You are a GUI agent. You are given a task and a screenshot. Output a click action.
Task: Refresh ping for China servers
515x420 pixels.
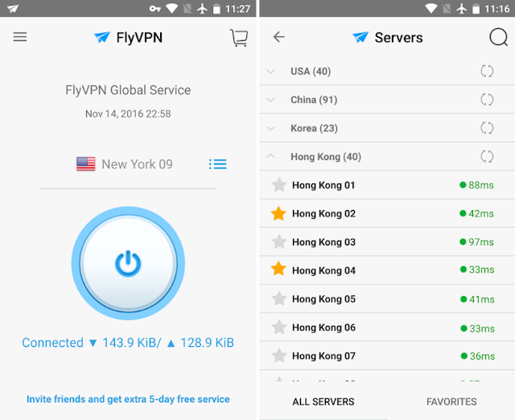487,100
